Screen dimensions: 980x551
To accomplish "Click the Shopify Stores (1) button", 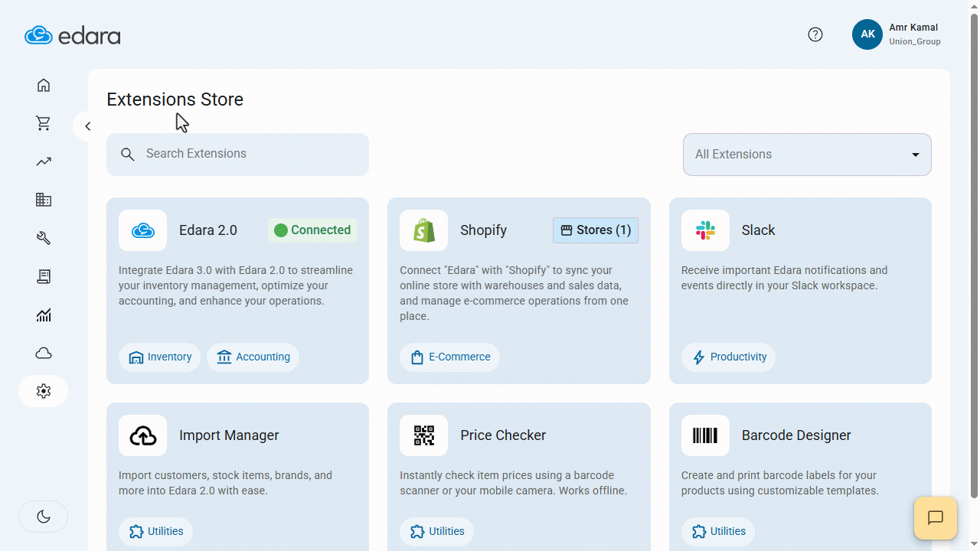I will click(x=596, y=230).
